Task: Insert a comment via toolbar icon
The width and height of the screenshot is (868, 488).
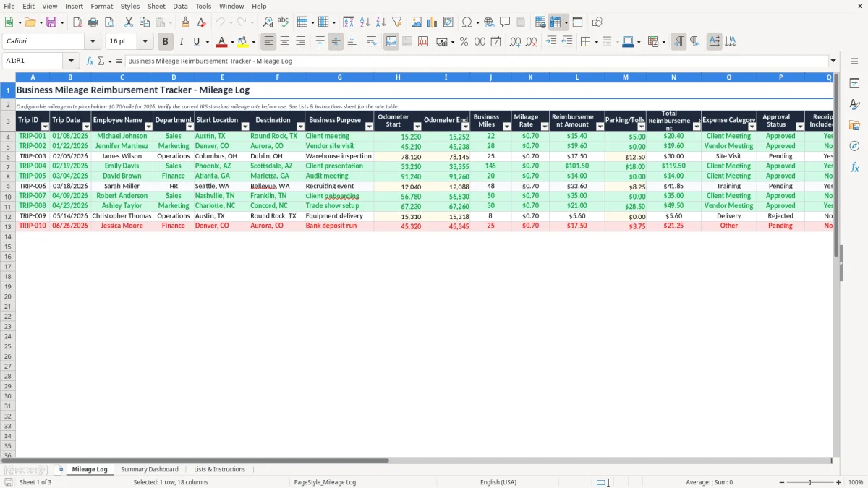Action: point(505,22)
